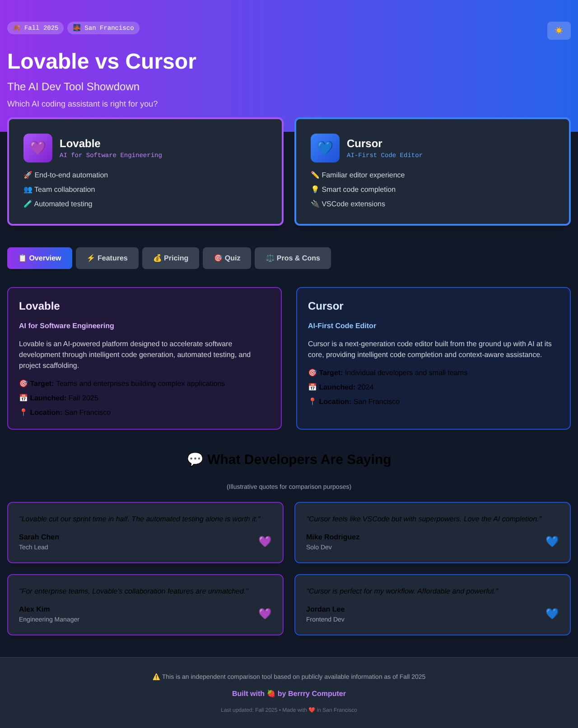Click the calendar icon beside Launched: 2024
578x728 pixels.
click(x=312, y=387)
